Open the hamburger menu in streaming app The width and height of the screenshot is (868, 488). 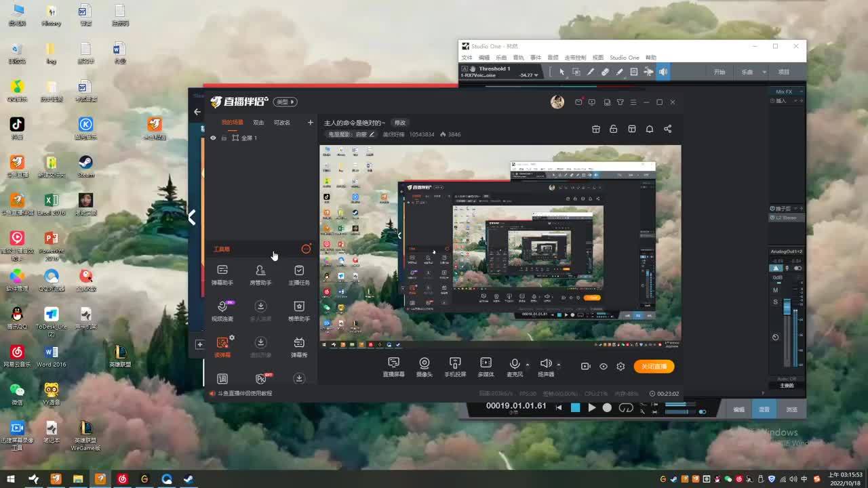tap(633, 102)
